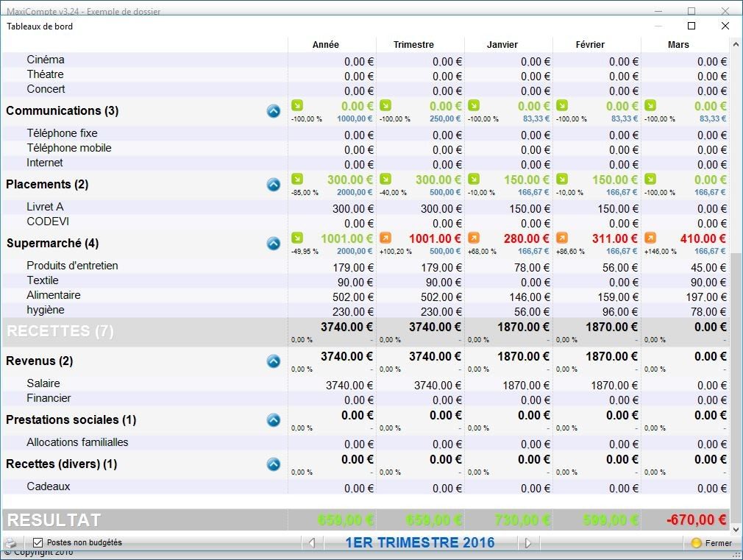The image size is (743, 560).
Task: Toggle the Postes non budgétés checkbox
Action: [38, 542]
